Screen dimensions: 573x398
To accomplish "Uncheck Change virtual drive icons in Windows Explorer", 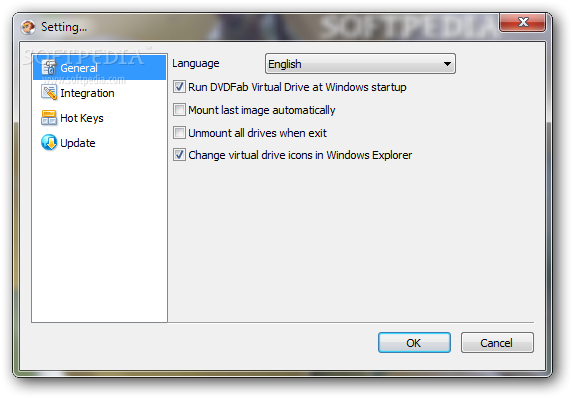I will point(179,155).
